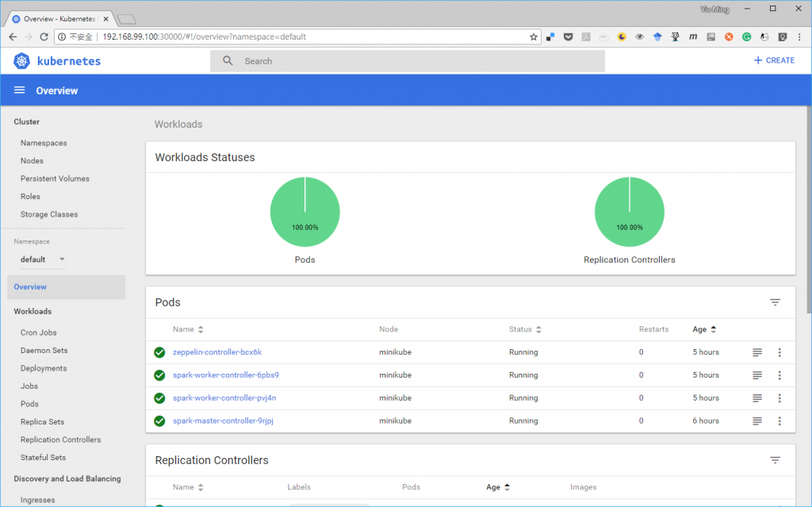This screenshot has width=812, height=507.
Task: Click the green status check for zeppelin-controller-bcx6k
Action: (159, 352)
